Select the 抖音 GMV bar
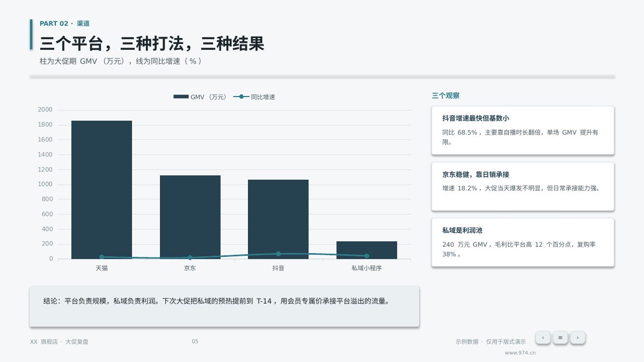The image size is (644, 362). click(278, 219)
